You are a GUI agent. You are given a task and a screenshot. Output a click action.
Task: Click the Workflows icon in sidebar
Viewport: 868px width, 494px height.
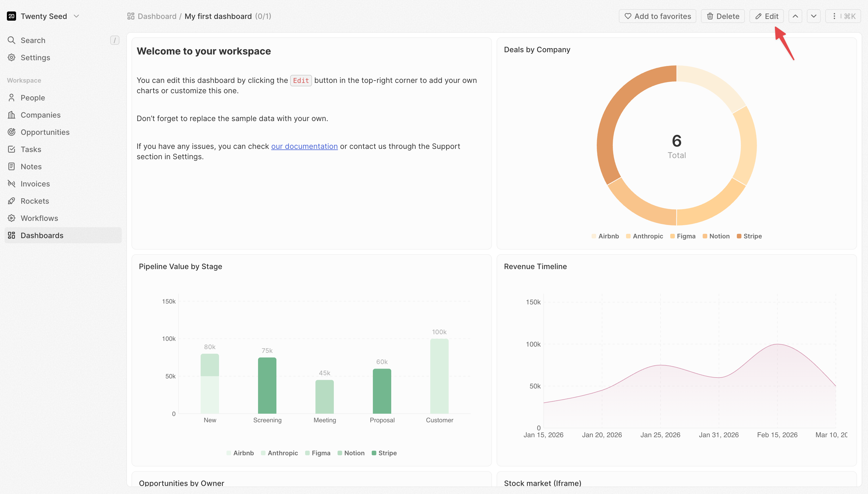click(x=11, y=218)
